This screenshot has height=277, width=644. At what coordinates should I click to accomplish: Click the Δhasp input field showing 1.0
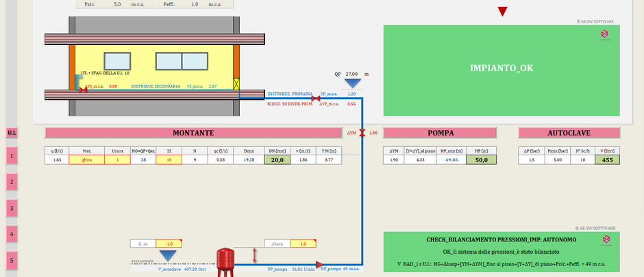tap(302, 243)
